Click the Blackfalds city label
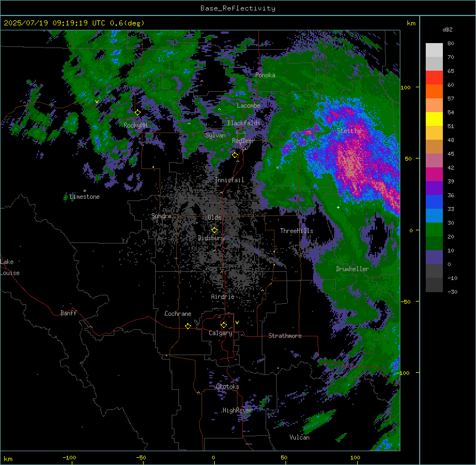This screenshot has height=465, width=476. (x=244, y=123)
